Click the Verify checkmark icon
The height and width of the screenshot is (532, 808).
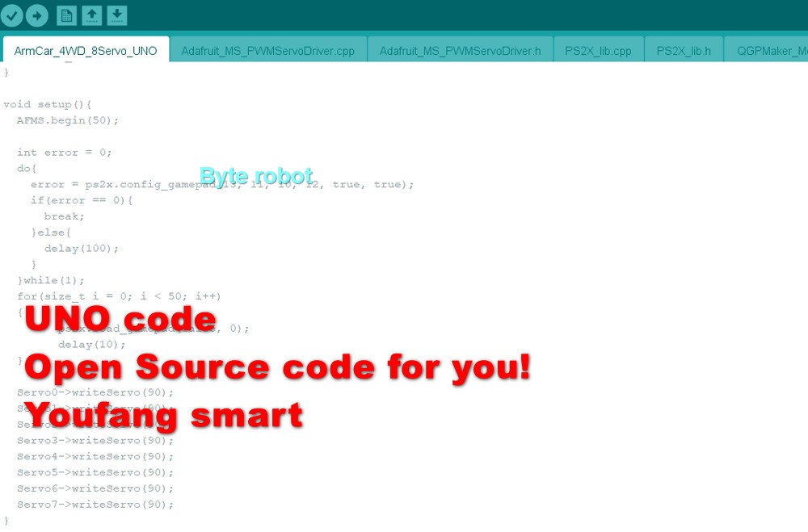tap(12, 15)
